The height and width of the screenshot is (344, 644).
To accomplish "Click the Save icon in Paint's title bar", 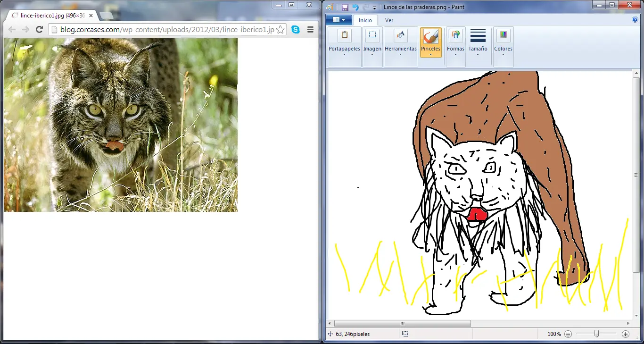I will click(x=345, y=7).
